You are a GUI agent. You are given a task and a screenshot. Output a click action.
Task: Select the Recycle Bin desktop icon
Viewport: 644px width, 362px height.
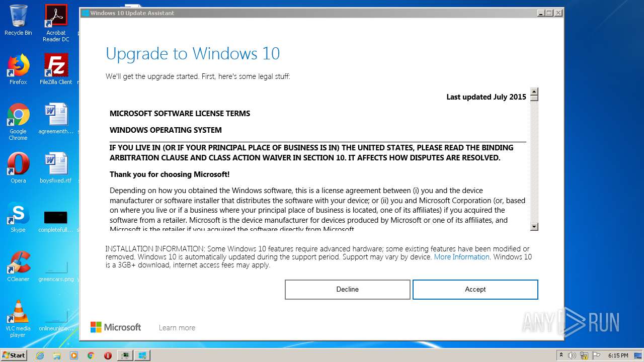pyautogui.click(x=18, y=20)
